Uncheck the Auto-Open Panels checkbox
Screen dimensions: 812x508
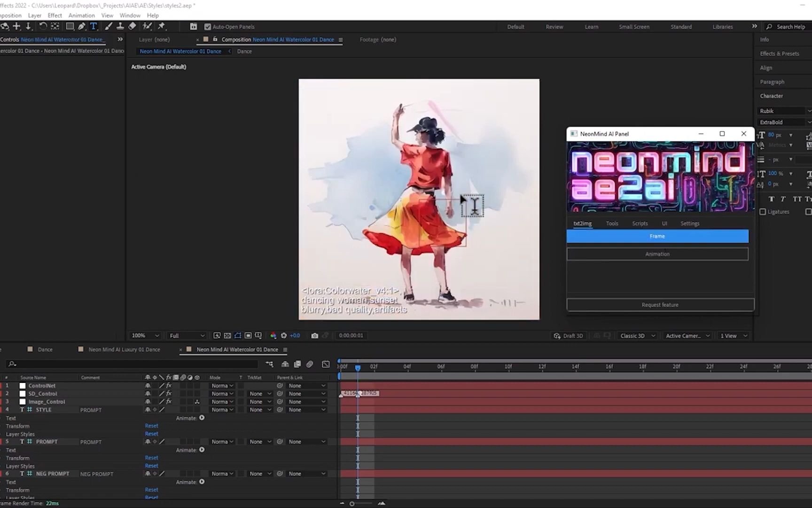[208, 27]
